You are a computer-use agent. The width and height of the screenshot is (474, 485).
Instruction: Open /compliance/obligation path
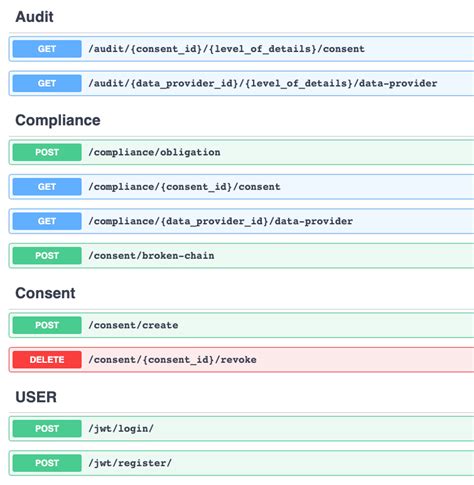[x=154, y=152]
